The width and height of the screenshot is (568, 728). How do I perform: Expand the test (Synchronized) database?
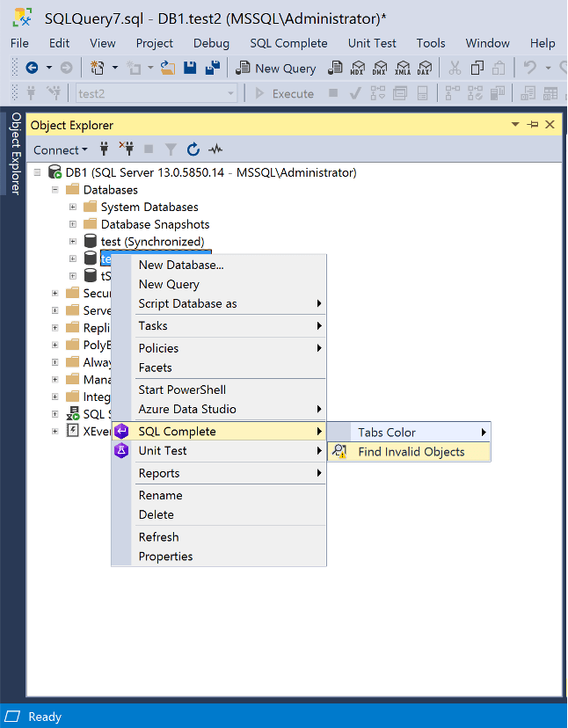(x=73, y=242)
